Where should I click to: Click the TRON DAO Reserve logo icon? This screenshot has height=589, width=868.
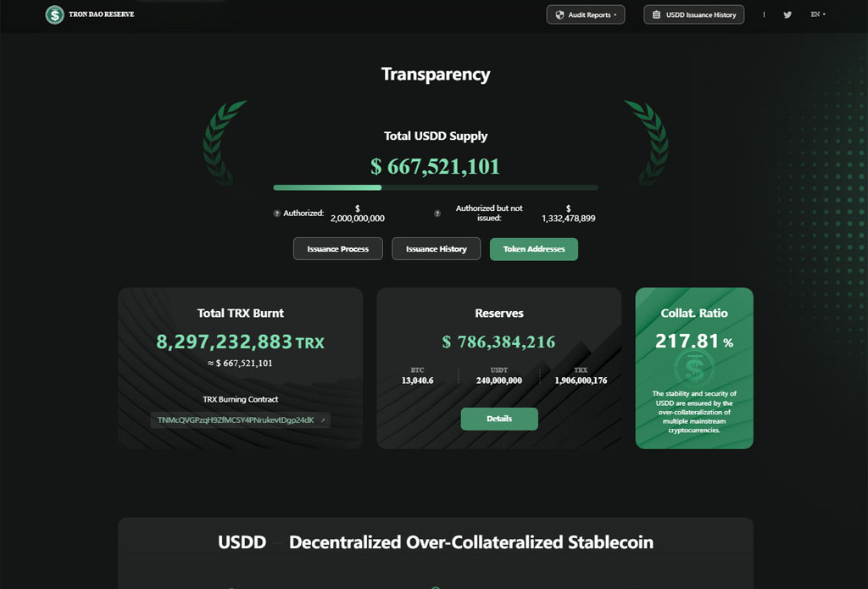55,14
